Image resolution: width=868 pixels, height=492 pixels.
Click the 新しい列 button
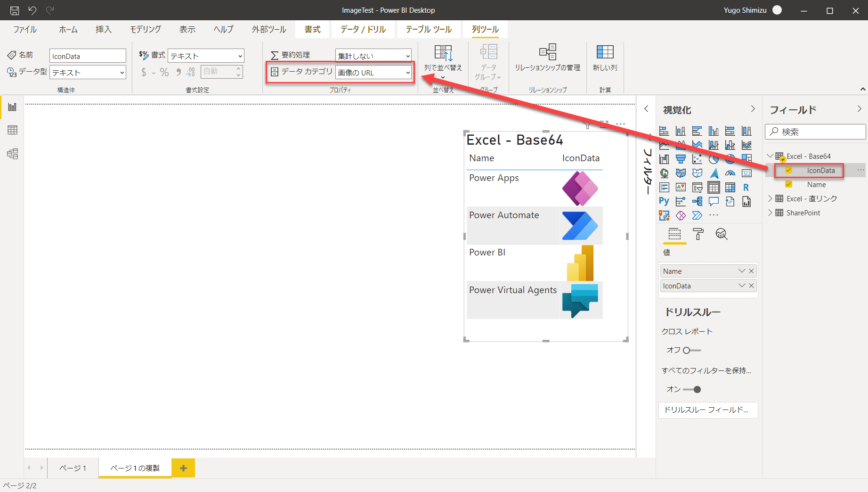point(605,58)
